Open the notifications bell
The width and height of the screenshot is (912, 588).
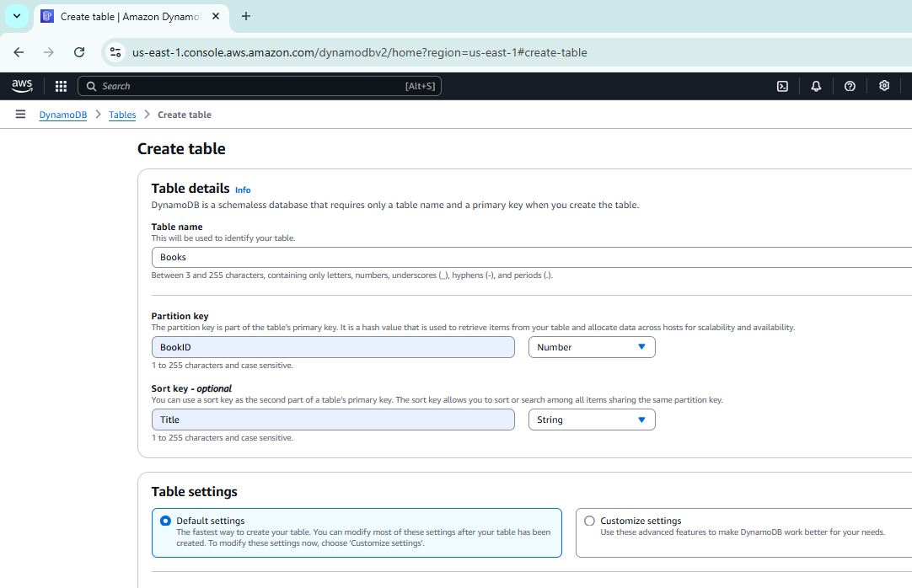pos(816,86)
